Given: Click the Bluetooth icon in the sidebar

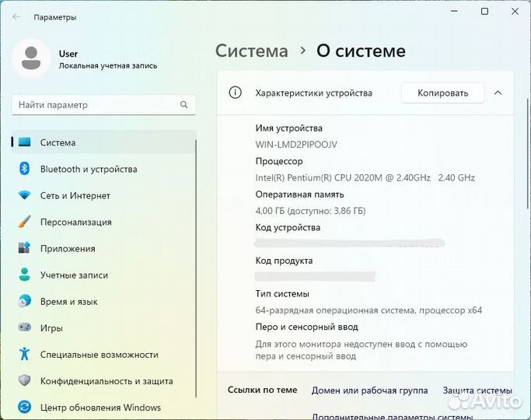Looking at the screenshot, I should pyautogui.click(x=24, y=169).
